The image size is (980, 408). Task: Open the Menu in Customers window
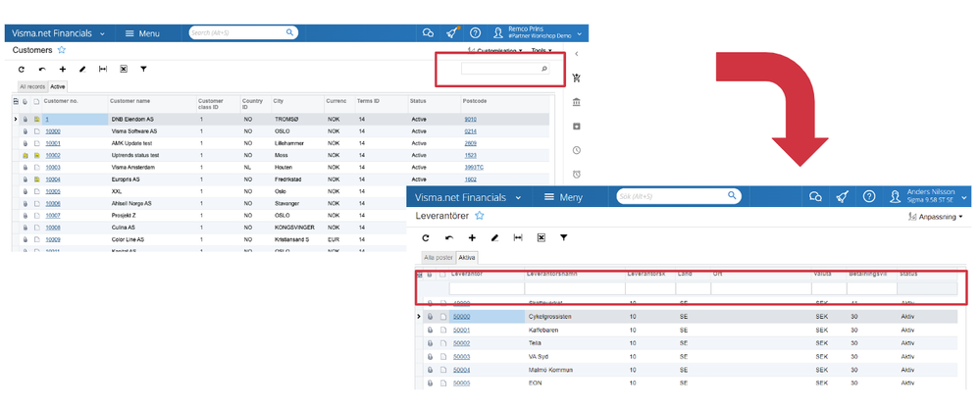[x=142, y=33]
